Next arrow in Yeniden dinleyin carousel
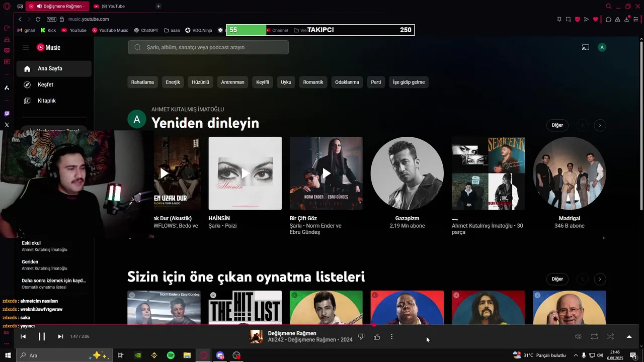This screenshot has height=362, width=644. pos(600,125)
